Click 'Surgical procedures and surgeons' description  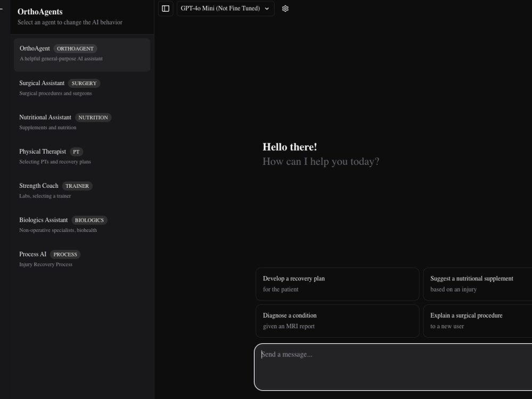point(56,93)
